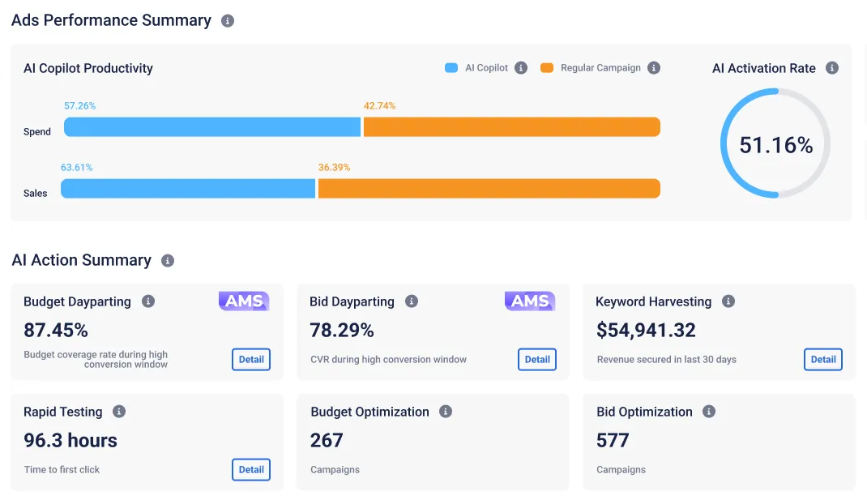Image resolution: width=867 pixels, height=504 pixels.
Task: Open Detail for Keyword Harvesting
Action: 823,360
